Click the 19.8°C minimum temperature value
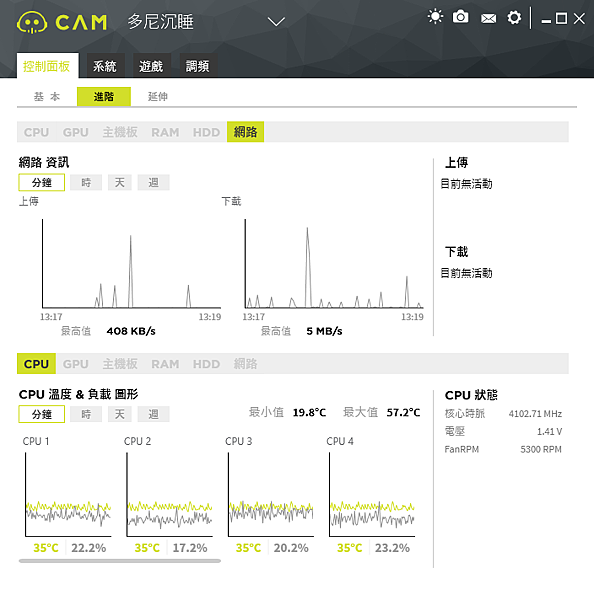The image size is (594, 600). 309,412
